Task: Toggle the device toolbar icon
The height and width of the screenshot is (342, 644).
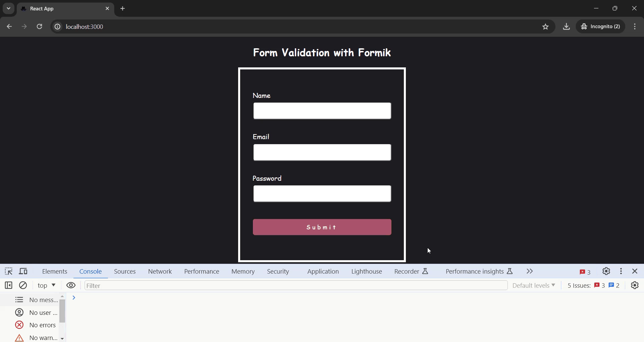Action: coord(23,271)
